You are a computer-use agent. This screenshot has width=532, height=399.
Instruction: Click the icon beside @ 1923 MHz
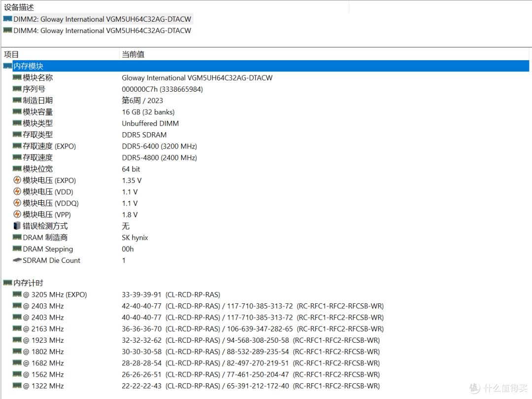[17, 340]
